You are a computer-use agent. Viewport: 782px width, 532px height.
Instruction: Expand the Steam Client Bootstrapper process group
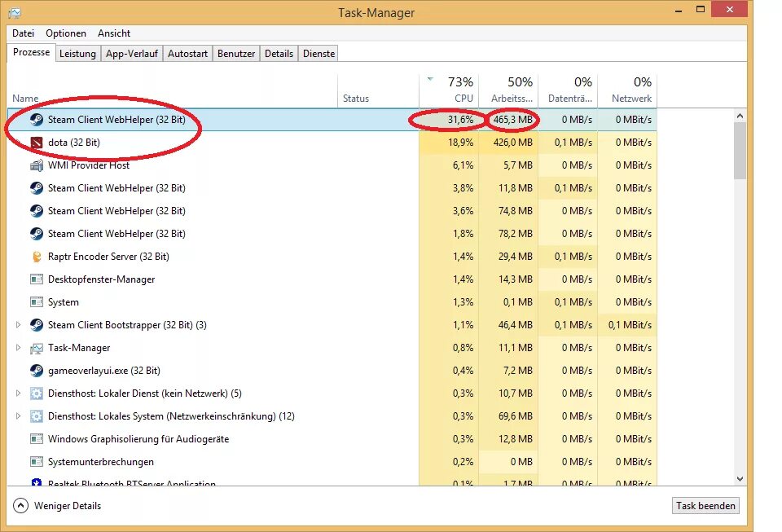click(18, 324)
